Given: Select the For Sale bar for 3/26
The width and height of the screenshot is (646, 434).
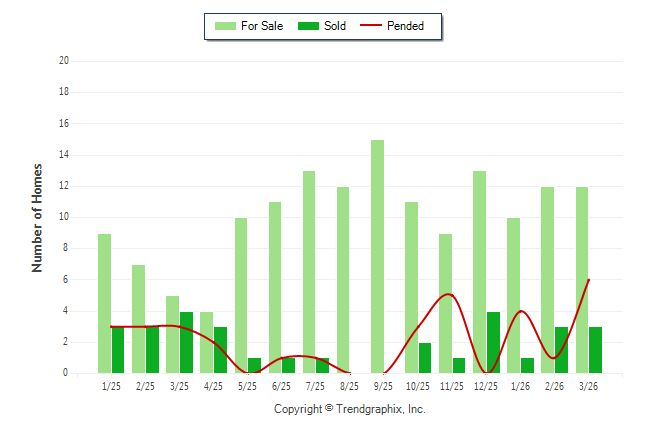Looking at the screenshot, I should pos(582,280).
